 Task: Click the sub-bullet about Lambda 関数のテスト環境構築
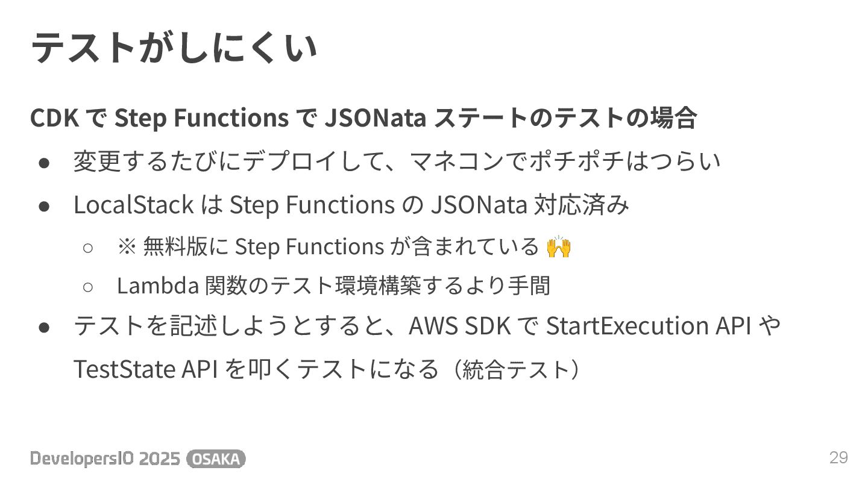click(x=334, y=286)
